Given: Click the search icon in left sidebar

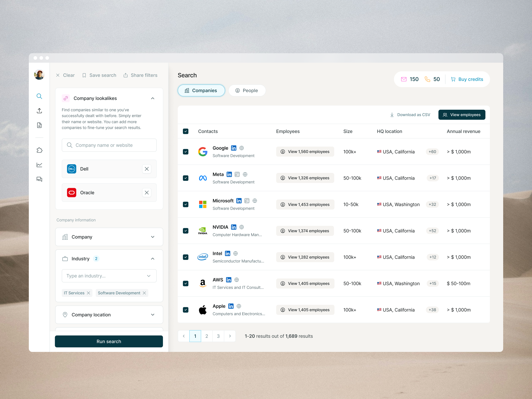Looking at the screenshot, I should (x=39, y=96).
